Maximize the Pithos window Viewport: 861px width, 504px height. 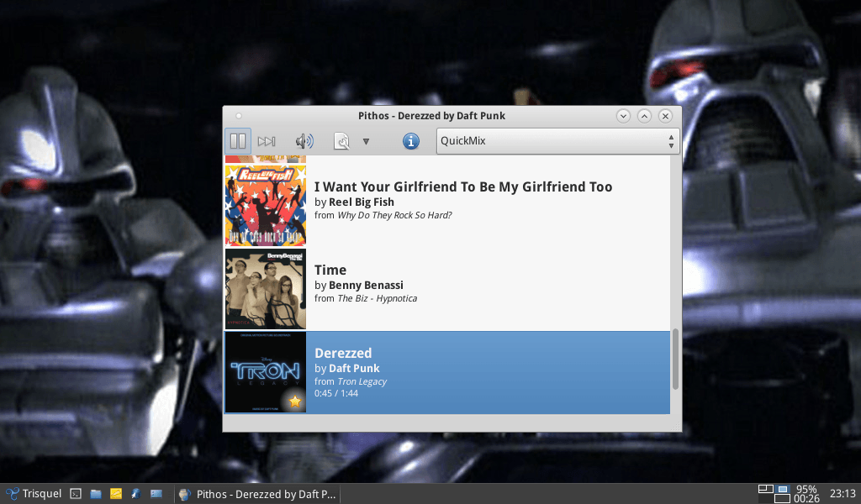[644, 116]
